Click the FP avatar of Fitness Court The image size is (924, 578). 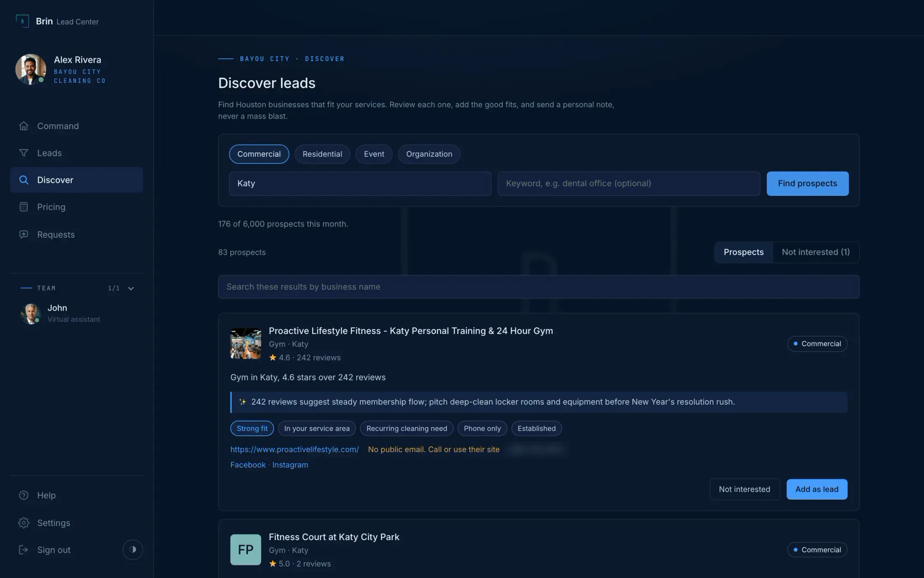tap(246, 550)
